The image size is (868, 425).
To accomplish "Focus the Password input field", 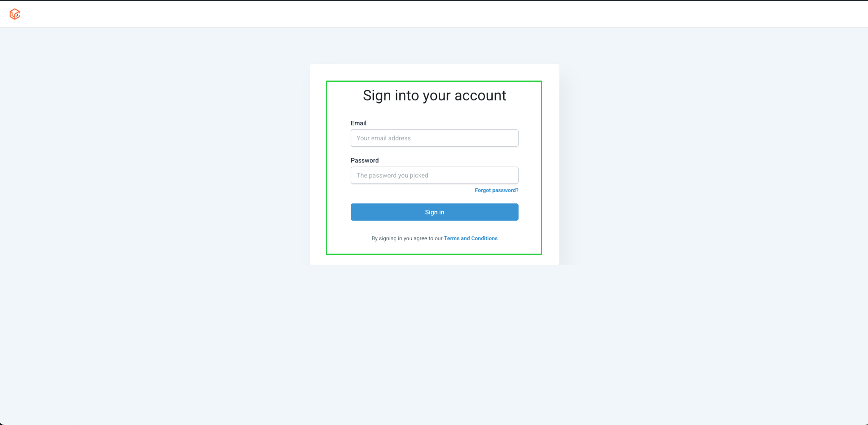I will pyautogui.click(x=434, y=175).
